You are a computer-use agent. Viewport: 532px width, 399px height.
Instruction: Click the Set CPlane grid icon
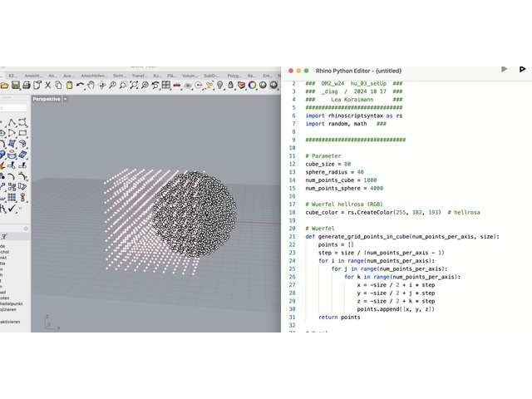pos(188,85)
